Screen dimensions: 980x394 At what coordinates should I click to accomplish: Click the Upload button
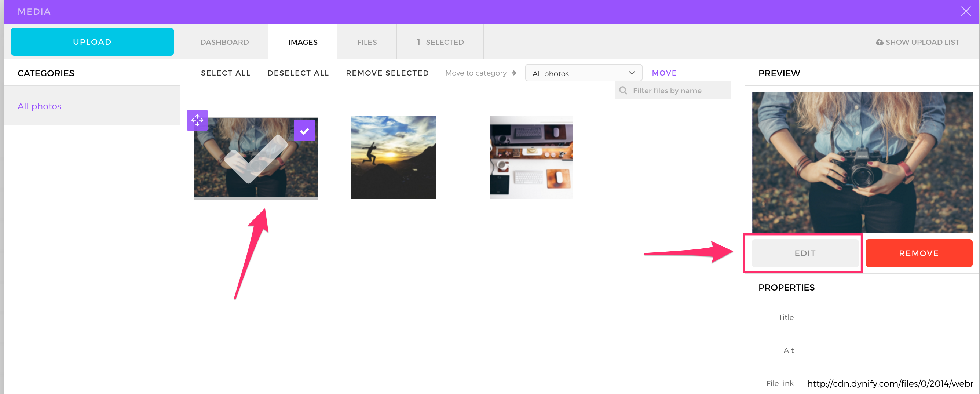tap(92, 42)
